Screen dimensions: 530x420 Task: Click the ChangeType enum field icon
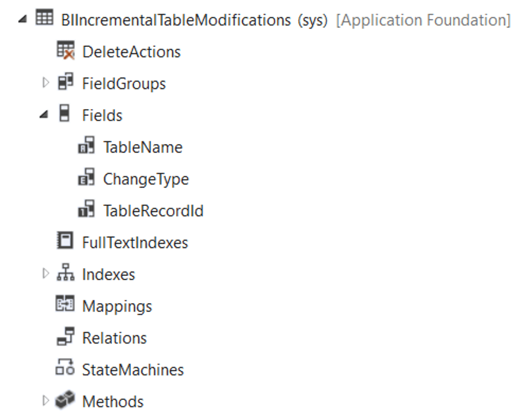[87, 179]
